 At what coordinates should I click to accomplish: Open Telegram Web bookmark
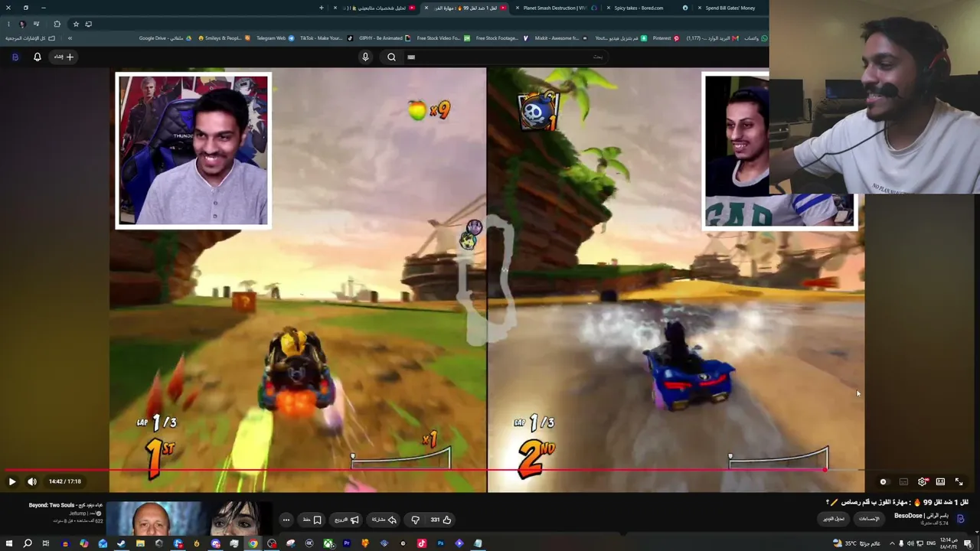275,38
